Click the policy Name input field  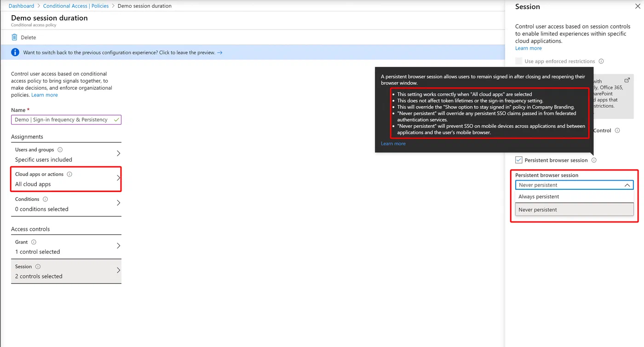pyautogui.click(x=66, y=119)
